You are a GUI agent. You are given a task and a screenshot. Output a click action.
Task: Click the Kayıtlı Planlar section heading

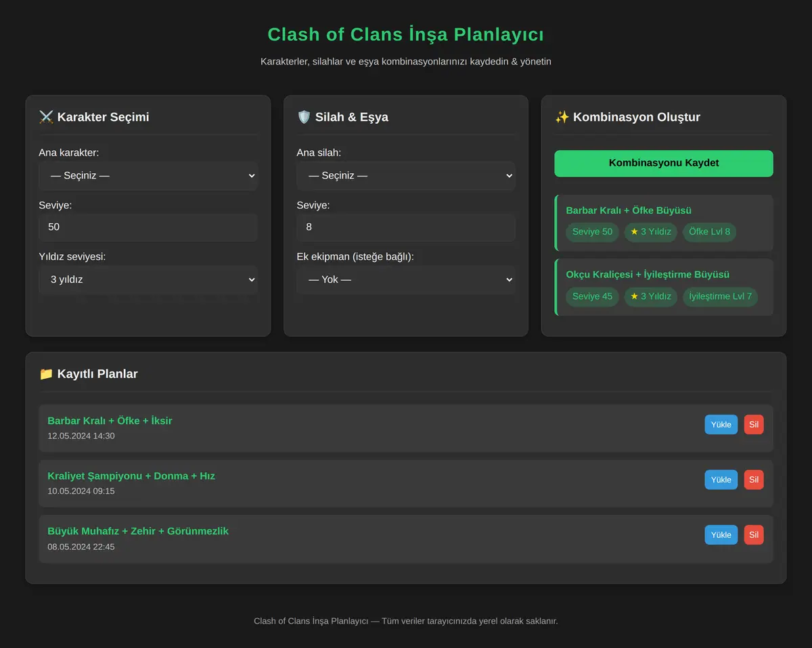97,374
